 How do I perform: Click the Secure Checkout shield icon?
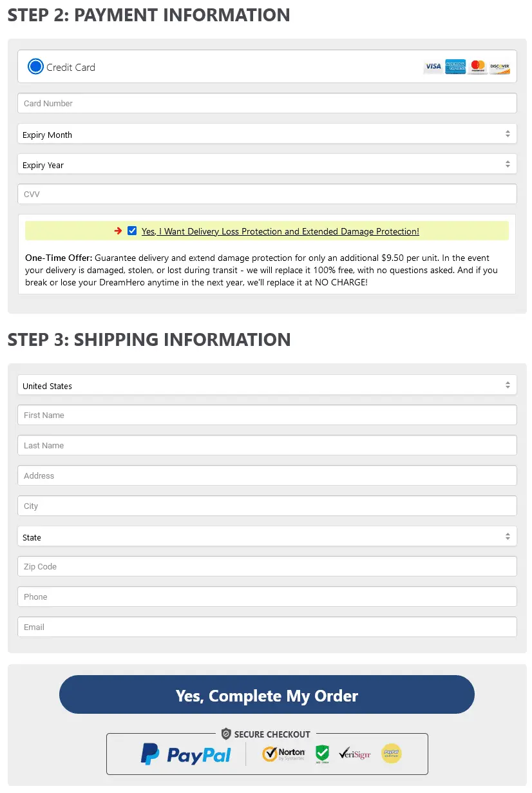(x=225, y=734)
